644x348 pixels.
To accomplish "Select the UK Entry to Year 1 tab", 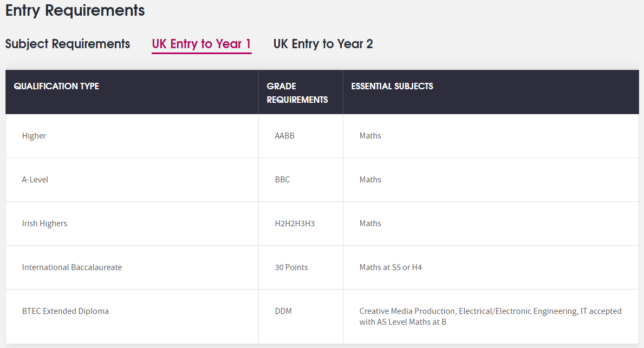I will coord(201,44).
